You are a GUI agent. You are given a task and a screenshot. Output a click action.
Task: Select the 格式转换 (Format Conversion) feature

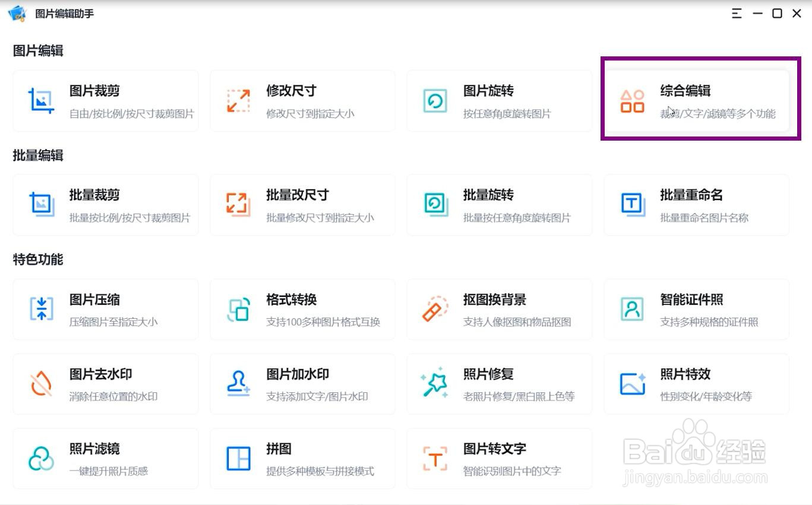pos(302,309)
